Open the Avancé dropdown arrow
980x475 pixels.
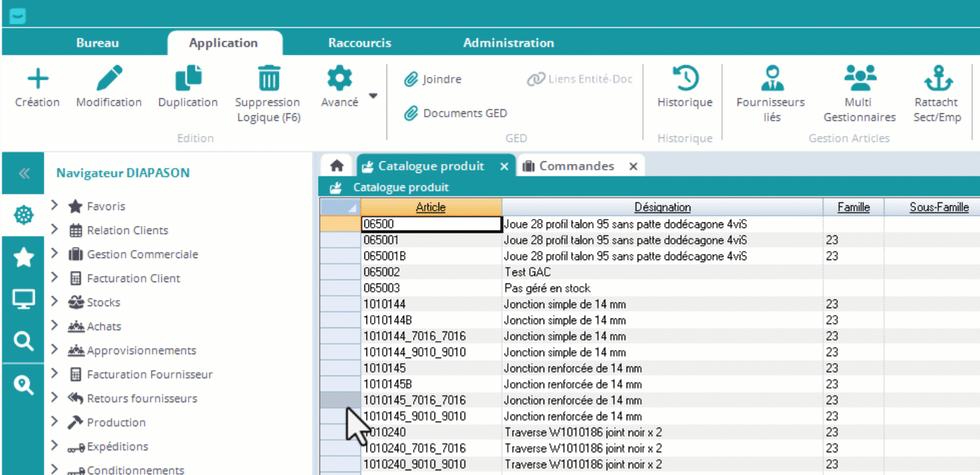(373, 96)
